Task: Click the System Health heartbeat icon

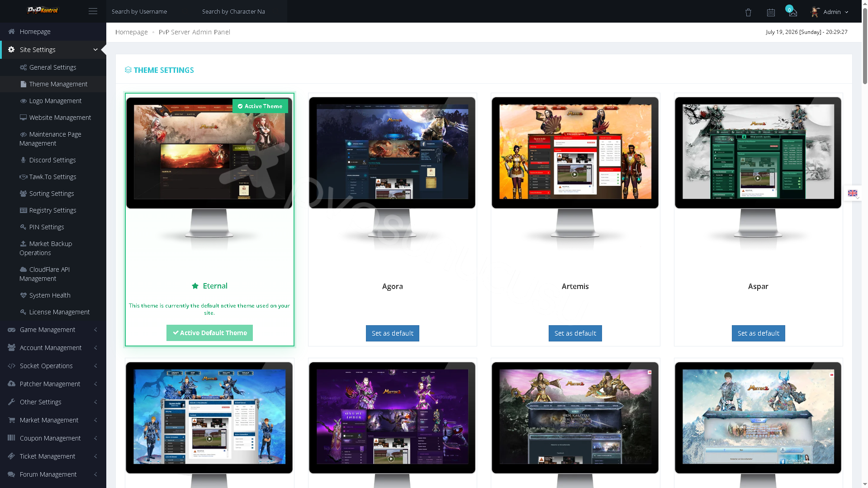Action: pyautogui.click(x=23, y=295)
